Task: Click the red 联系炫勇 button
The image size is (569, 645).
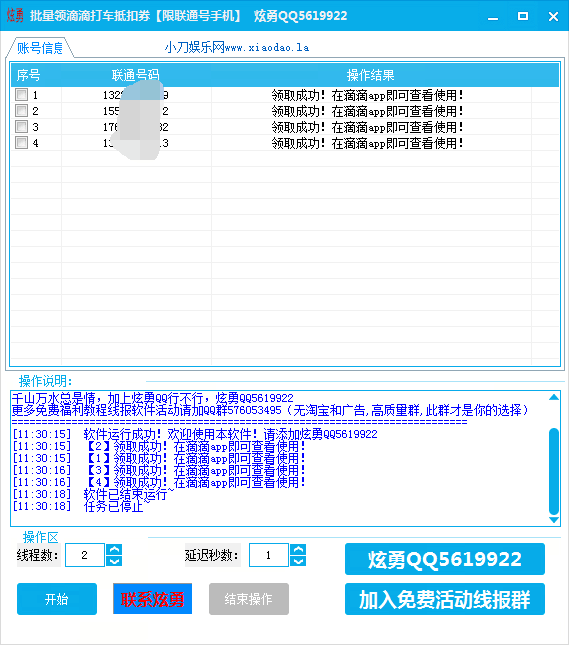Action: pyautogui.click(x=153, y=599)
